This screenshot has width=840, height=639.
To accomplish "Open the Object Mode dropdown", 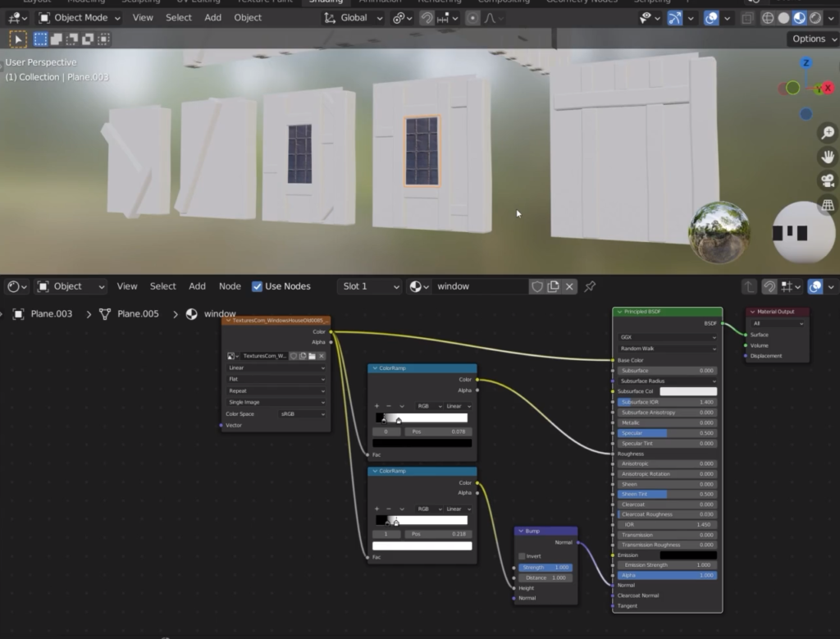I will (x=80, y=18).
